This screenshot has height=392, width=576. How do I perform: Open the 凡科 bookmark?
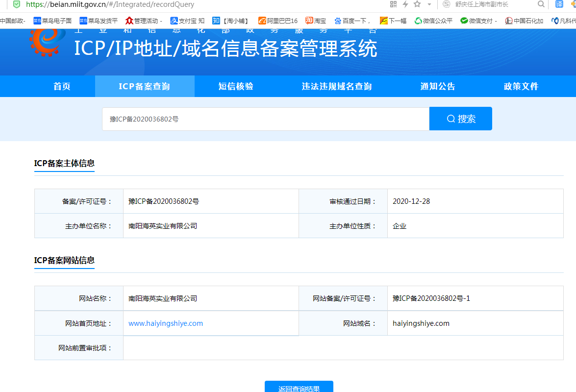[x=564, y=21]
